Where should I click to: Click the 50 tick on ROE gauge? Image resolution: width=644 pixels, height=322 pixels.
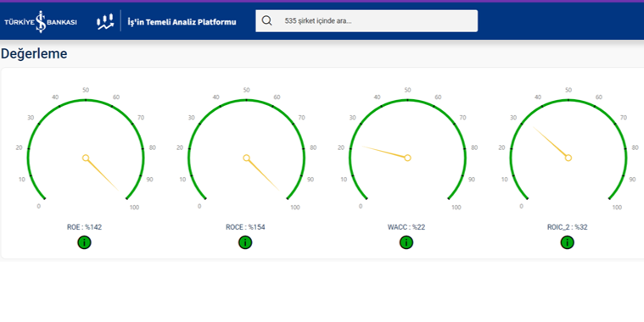pyautogui.click(x=86, y=90)
